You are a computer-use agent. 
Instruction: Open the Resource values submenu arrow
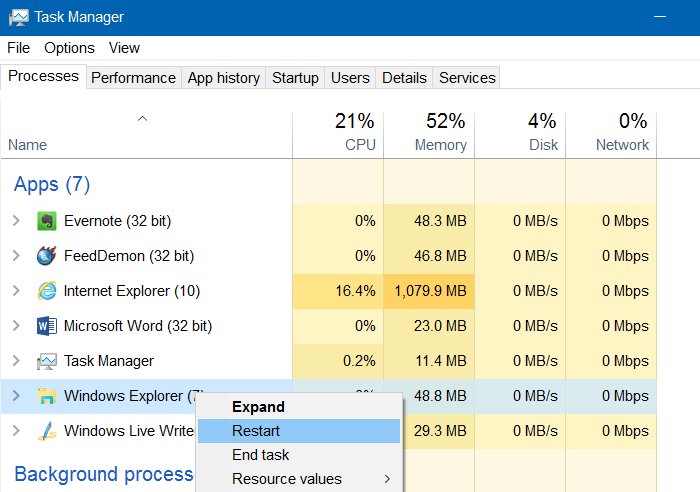[387, 479]
